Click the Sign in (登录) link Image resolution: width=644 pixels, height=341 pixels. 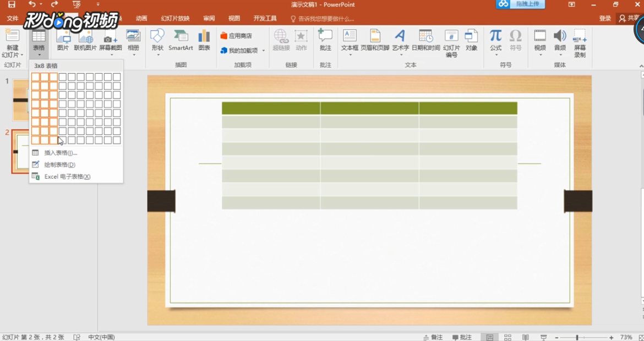click(x=605, y=19)
